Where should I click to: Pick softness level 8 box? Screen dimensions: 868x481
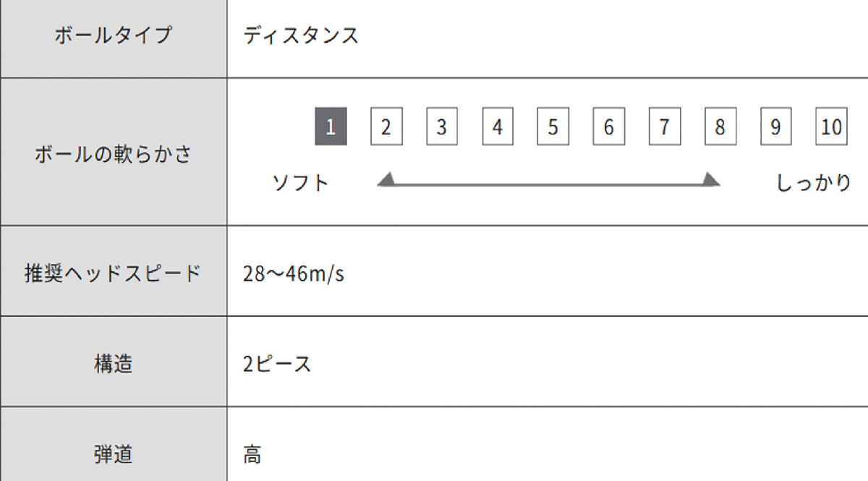click(x=720, y=127)
